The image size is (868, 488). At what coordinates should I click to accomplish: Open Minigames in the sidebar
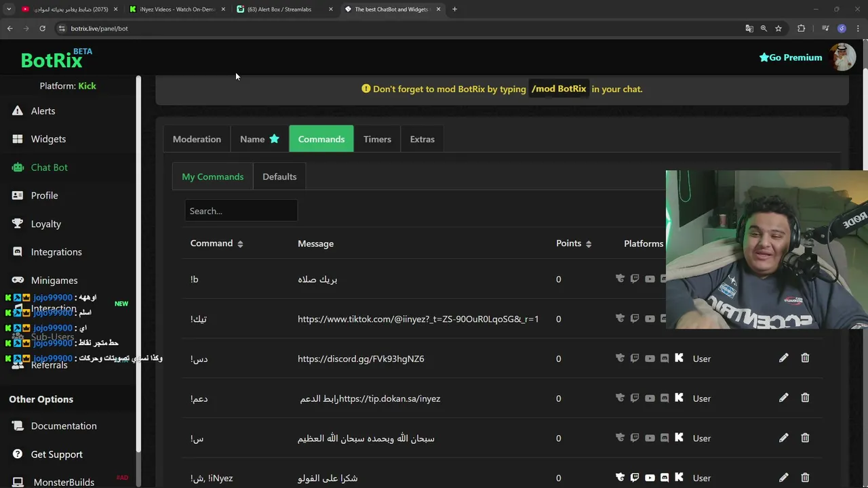(54, 281)
